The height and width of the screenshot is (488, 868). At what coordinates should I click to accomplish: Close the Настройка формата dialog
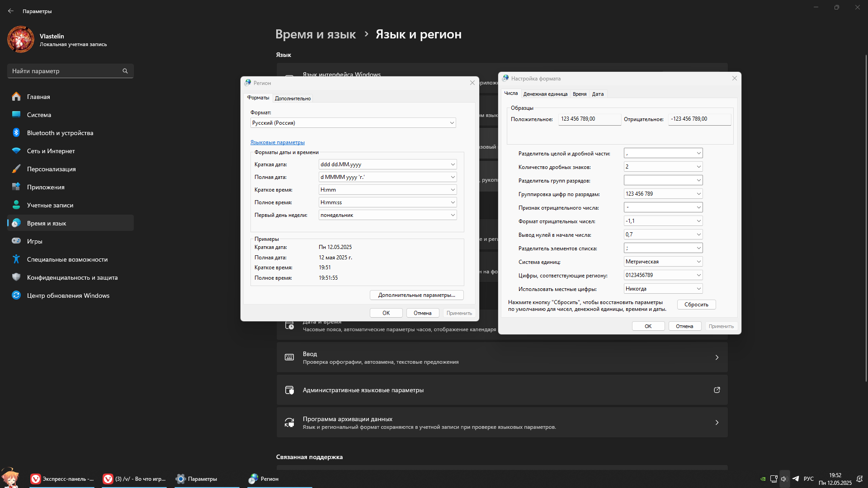pos(735,78)
